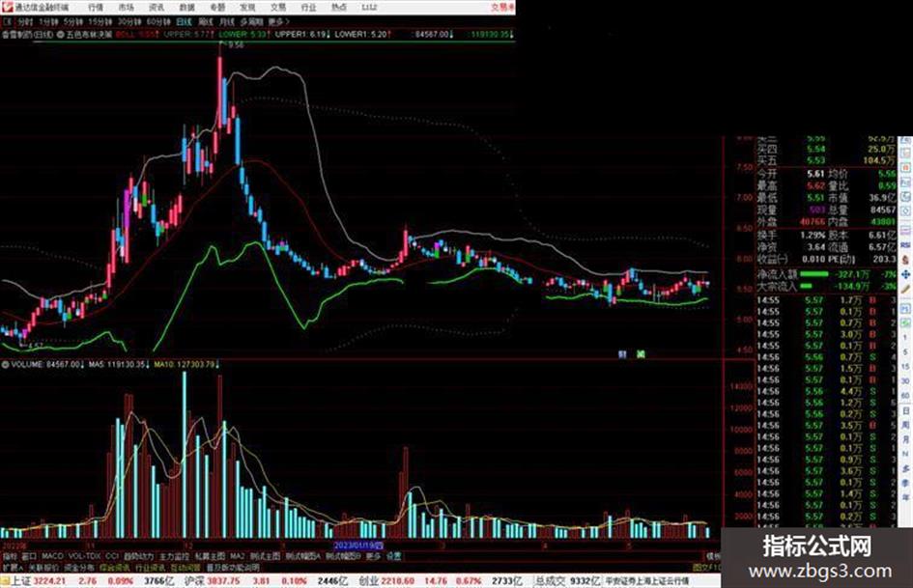Switch chart to 5分钟 period tab
This screenshot has height=588, width=913.
72,22
